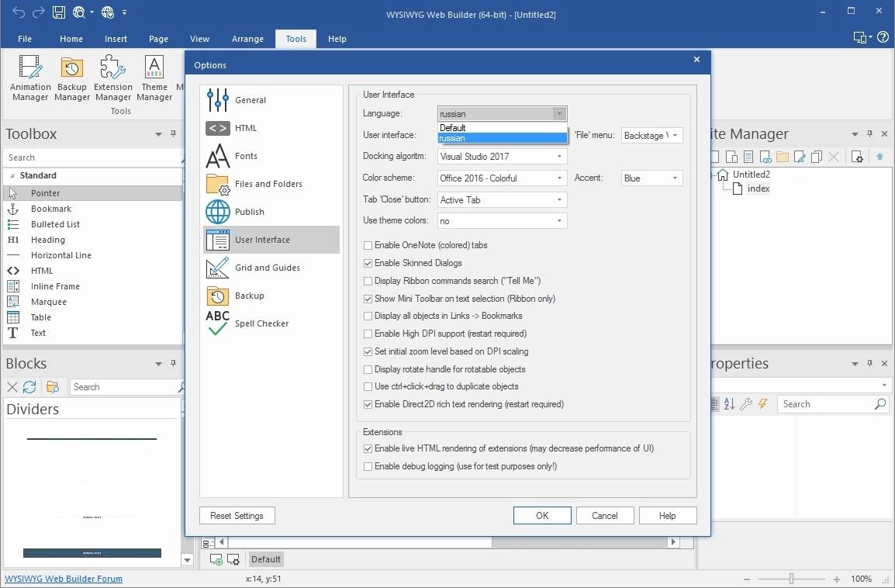Screen dimensions: 895x588
Task: Click the zoom slider handle in status bar
Action: 791,579
